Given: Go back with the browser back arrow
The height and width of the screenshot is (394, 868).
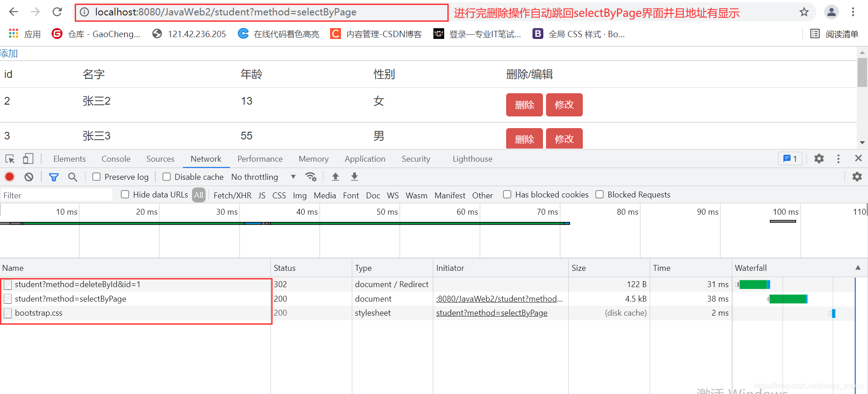Looking at the screenshot, I should point(14,12).
